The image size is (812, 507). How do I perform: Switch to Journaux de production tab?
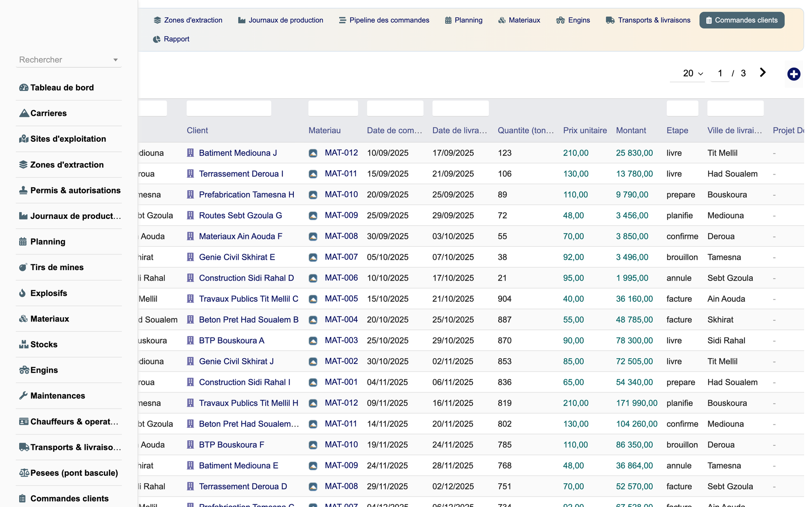tap(280, 20)
